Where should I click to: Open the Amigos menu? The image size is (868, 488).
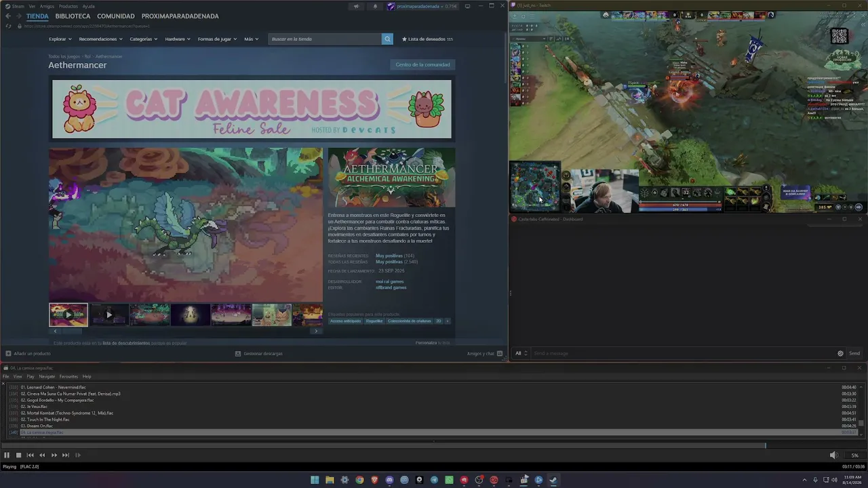point(47,6)
